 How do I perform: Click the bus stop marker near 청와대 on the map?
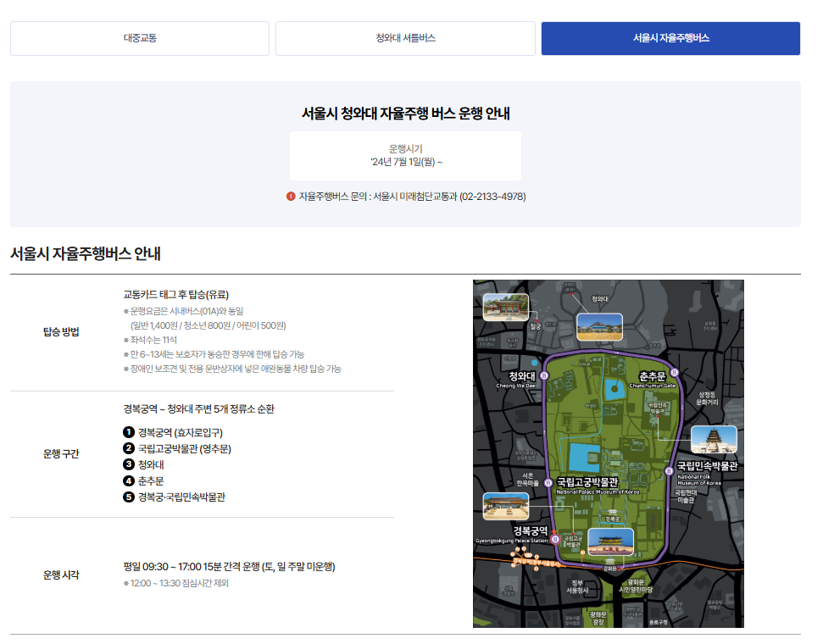click(x=545, y=375)
